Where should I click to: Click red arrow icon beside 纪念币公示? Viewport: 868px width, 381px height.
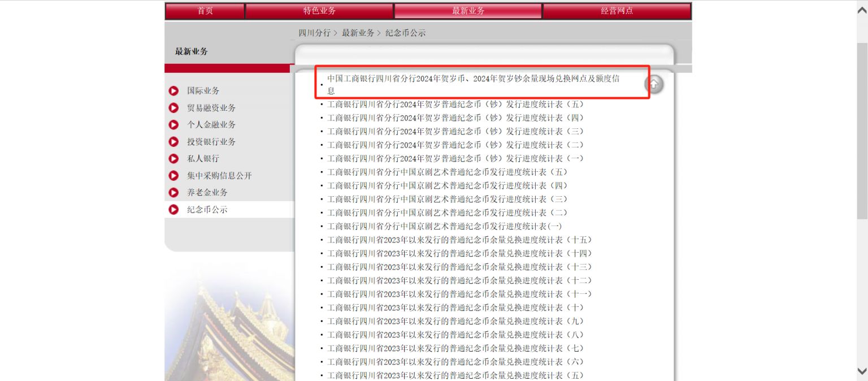(174, 210)
